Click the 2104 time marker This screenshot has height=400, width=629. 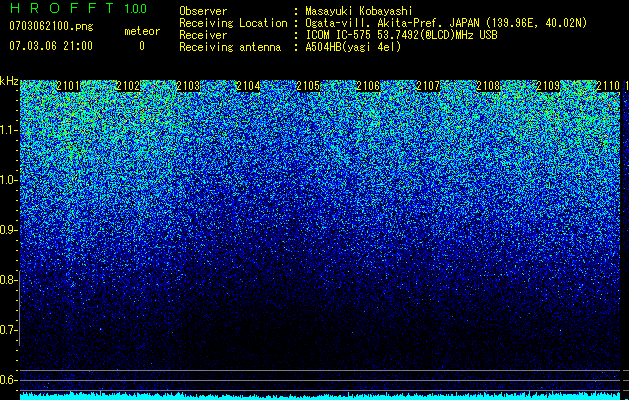coord(248,86)
